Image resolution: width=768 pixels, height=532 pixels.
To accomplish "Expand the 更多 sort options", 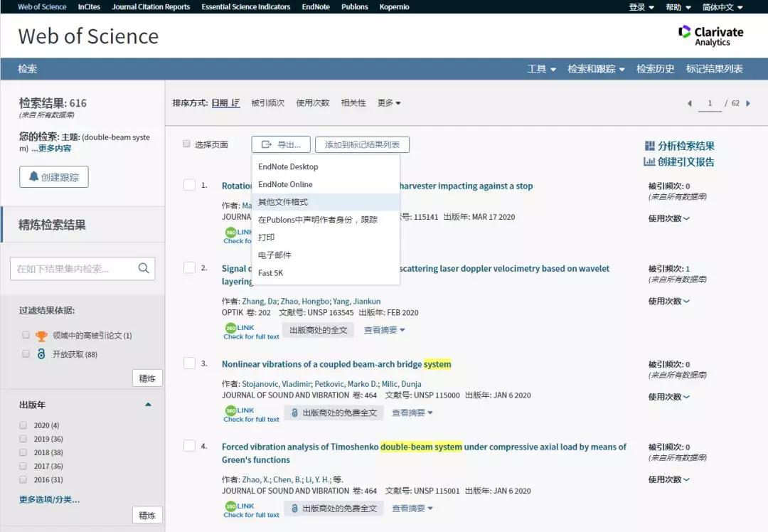I will 389,103.
